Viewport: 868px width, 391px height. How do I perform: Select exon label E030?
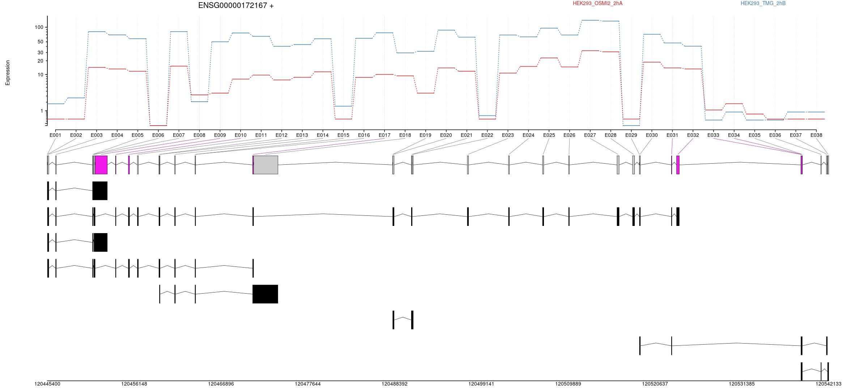pos(652,135)
